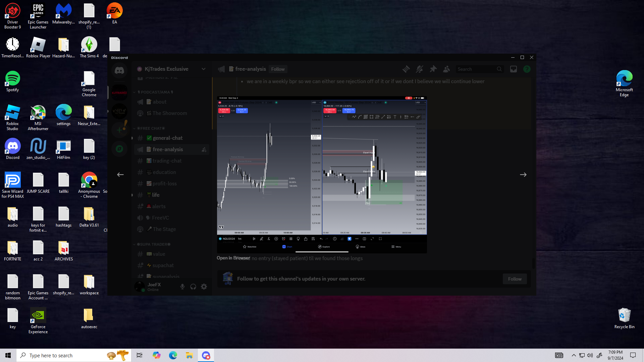The height and width of the screenshot is (362, 644).
Task: Click the Discord help icon
Action: (x=527, y=69)
